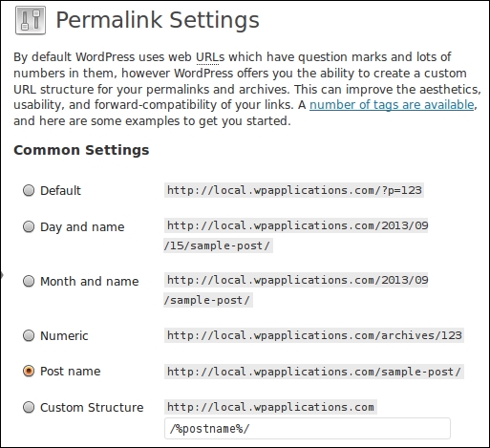The width and height of the screenshot is (490, 448).
Task: Click the settings sliders icon beside Permalink Settings
Action: pyautogui.click(x=31, y=20)
